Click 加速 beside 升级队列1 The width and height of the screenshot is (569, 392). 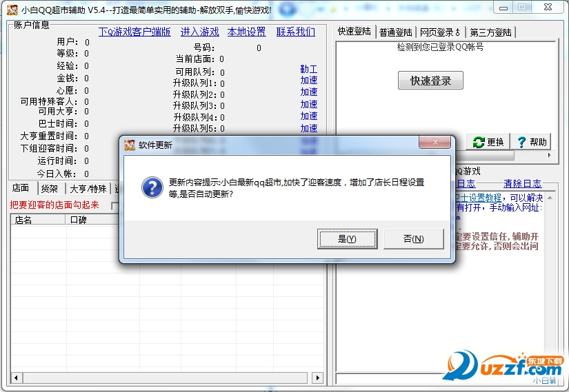click(309, 80)
